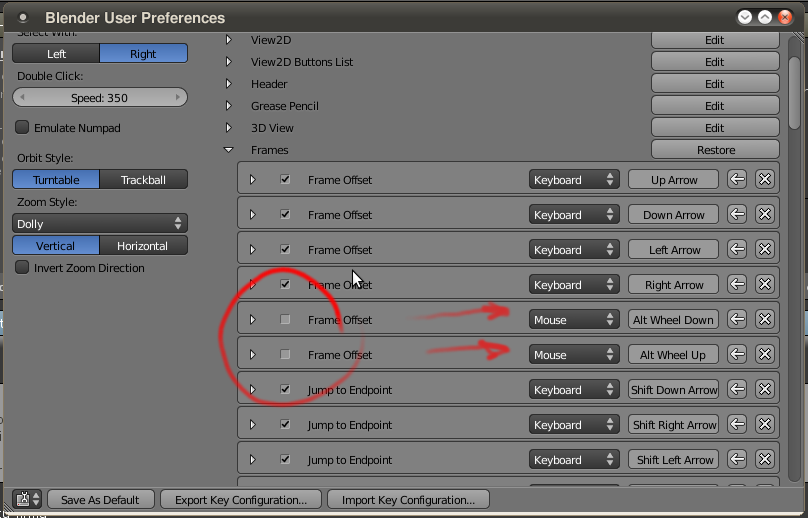Enable the Emulate Numpad checkbox
This screenshot has height=518, width=808.
[x=23, y=128]
